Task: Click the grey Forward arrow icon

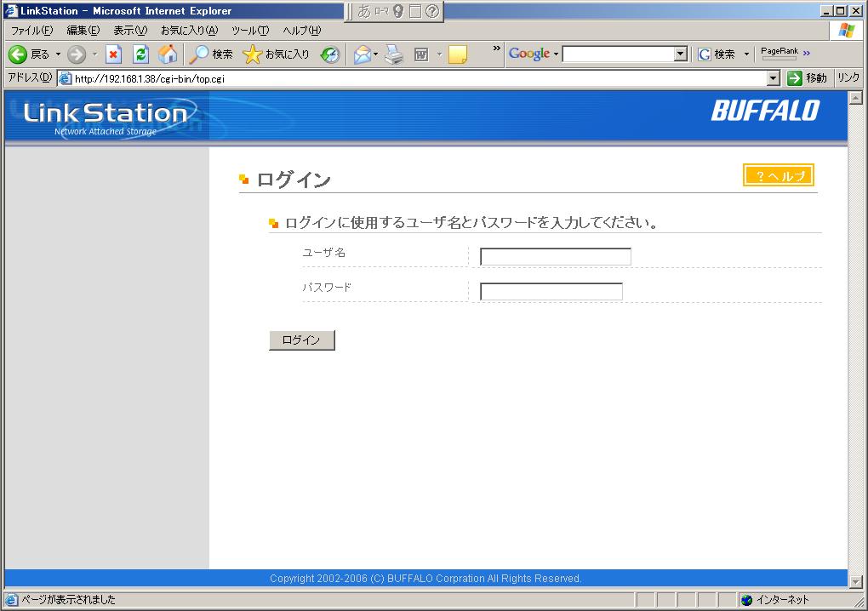Action: point(77,54)
